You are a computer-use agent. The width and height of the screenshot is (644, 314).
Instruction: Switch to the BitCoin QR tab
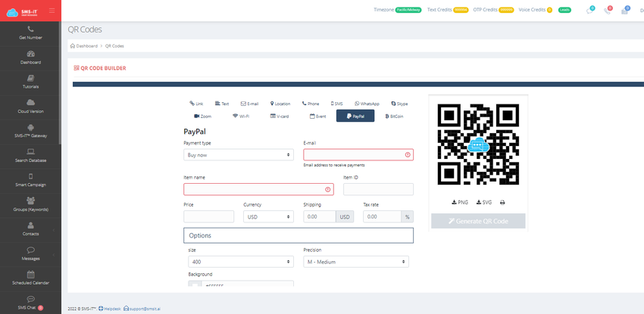tap(394, 117)
